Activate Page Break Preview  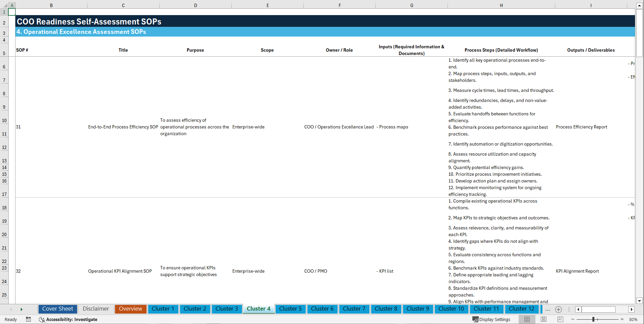[560, 319]
